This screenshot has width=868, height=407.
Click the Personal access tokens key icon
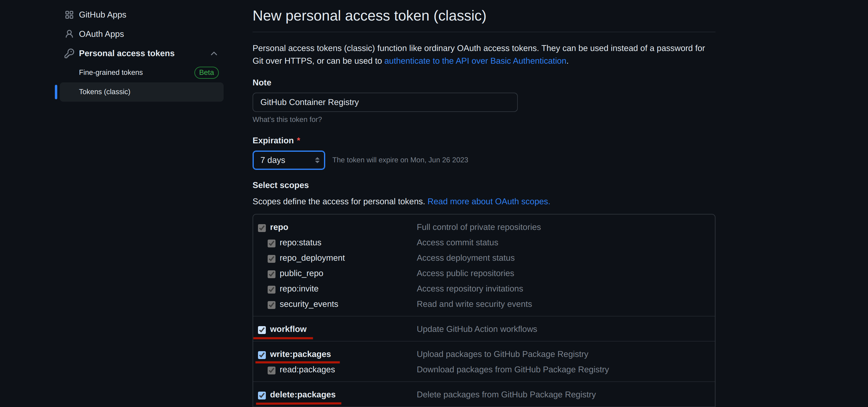click(x=69, y=53)
